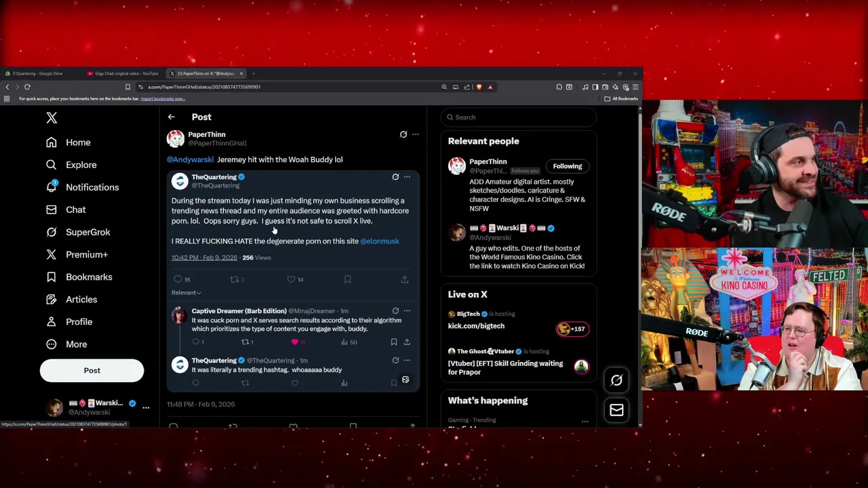Open more options on PaperThinn post
Screen dimensions: 868x488
pyautogui.click(x=416, y=134)
